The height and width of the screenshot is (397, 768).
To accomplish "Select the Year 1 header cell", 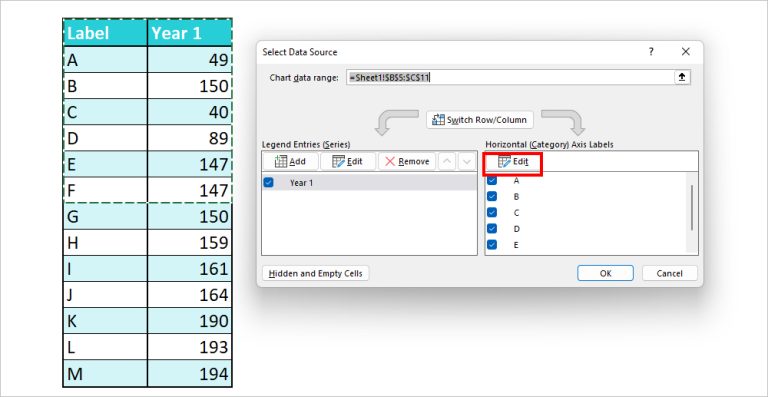I will (190, 33).
